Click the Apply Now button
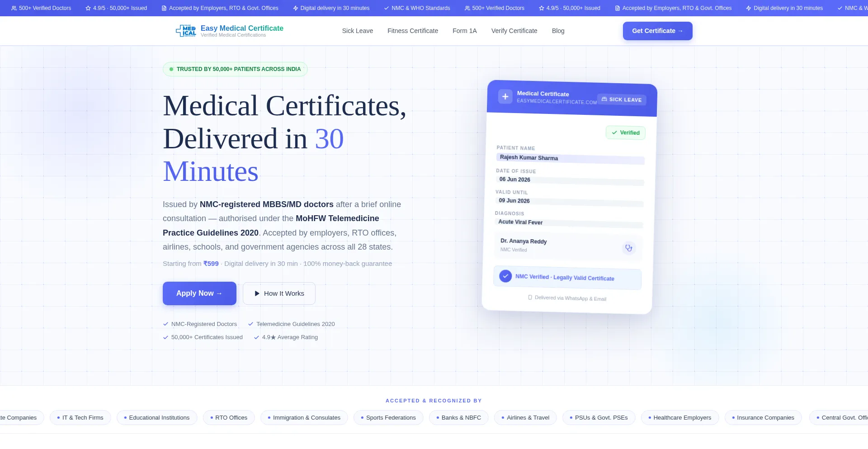The width and height of the screenshot is (868, 449). pyautogui.click(x=199, y=293)
